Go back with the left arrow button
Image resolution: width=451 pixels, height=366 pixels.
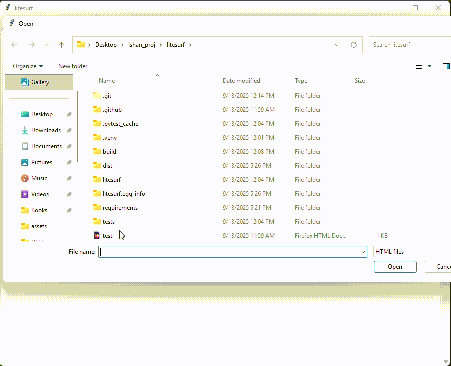14,45
